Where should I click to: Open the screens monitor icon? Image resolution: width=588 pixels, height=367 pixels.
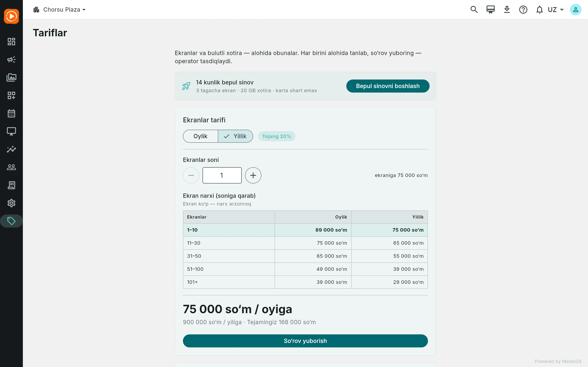(x=11, y=131)
